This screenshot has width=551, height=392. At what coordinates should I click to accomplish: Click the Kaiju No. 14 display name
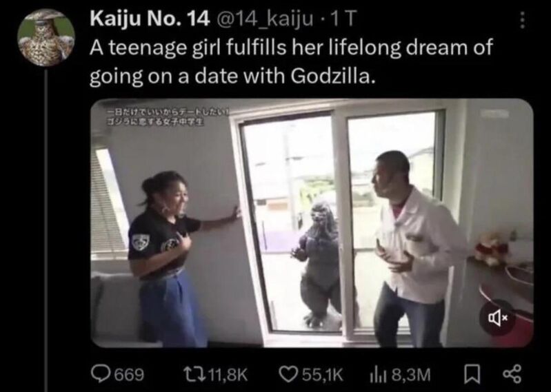pyautogui.click(x=150, y=19)
